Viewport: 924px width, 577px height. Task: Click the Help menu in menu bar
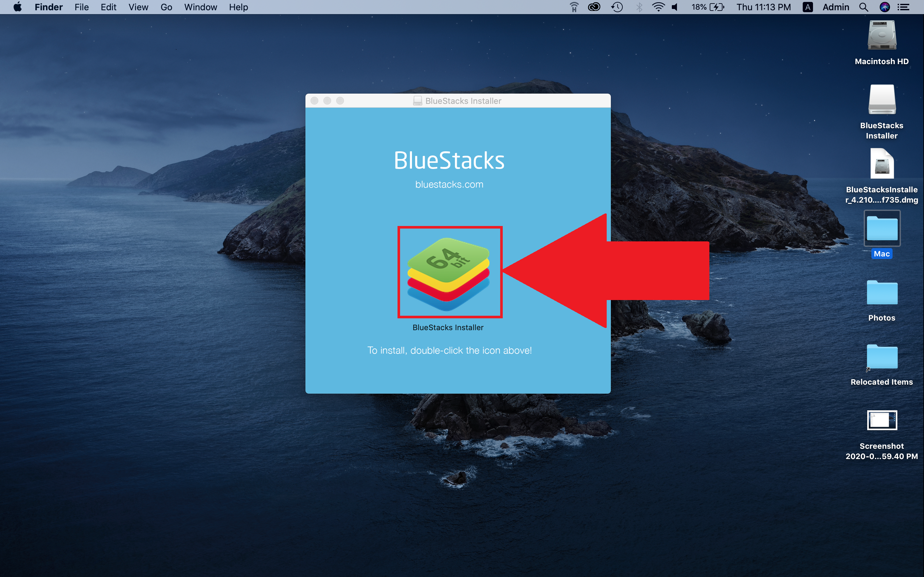pyautogui.click(x=238, y=7)
